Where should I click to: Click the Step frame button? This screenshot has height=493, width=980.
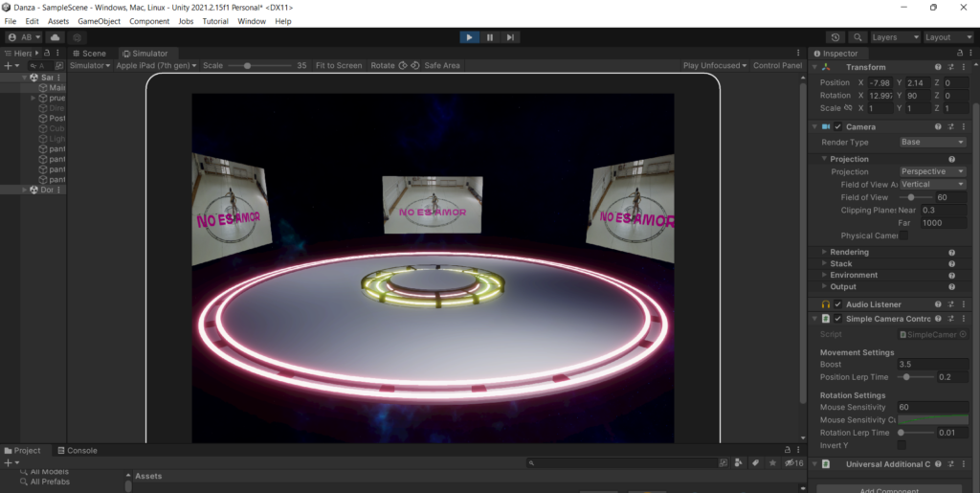tap(510, 37)
